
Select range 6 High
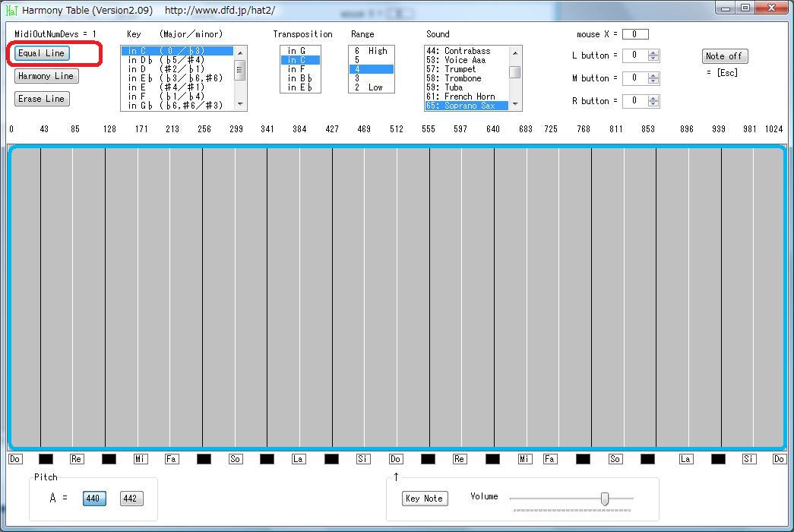[372, 51]
